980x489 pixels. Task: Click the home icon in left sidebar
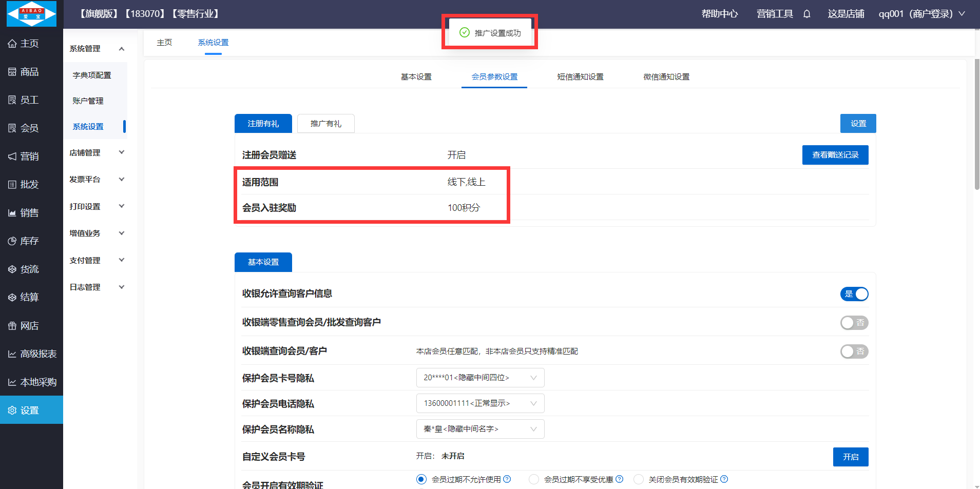click(12, 44)
